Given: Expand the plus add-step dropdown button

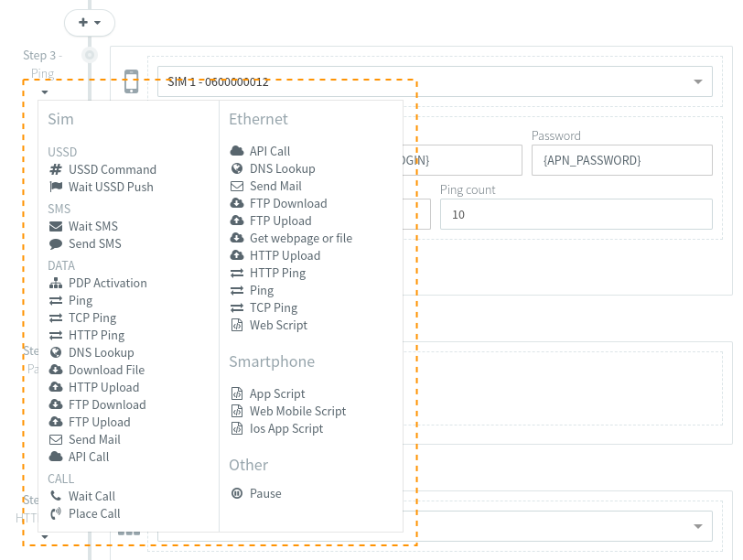Looking at the screenshot, I should (x=90, y=22).
